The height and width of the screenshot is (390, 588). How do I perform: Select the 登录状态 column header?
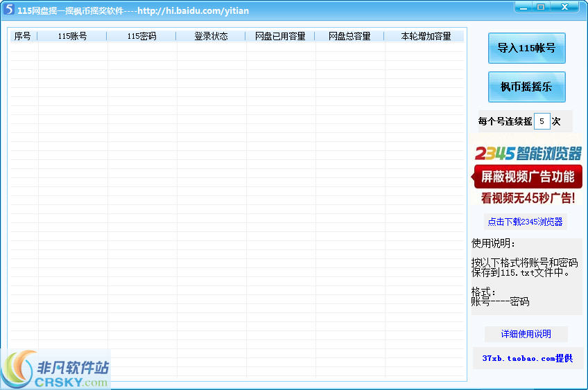211,36
